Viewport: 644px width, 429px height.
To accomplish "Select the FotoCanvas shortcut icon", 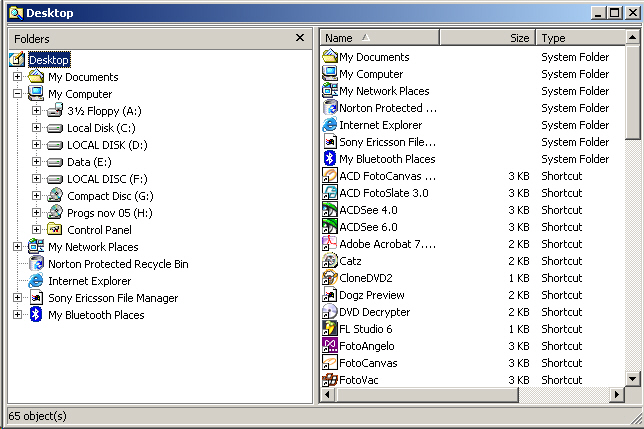I will (330, 363).
